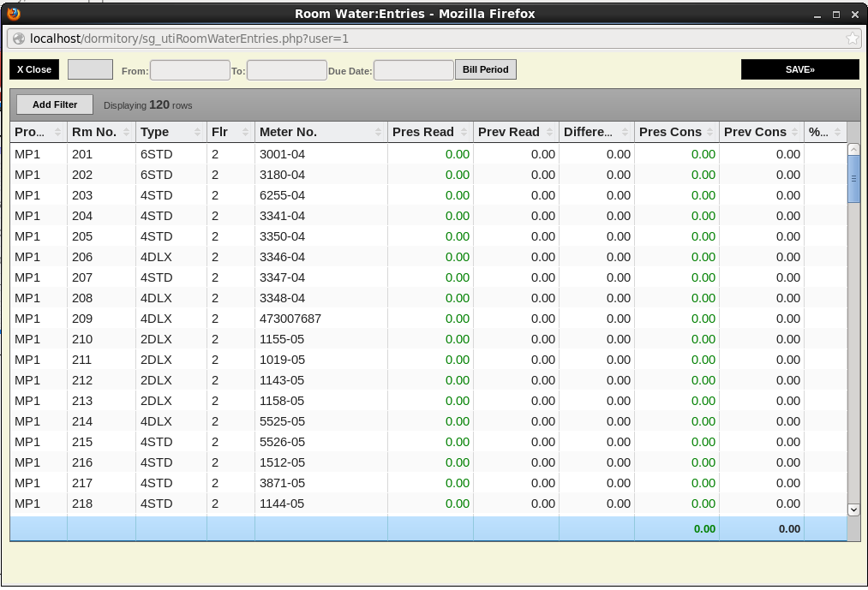
Task: Click the Add Filter button
Action: 55,104
